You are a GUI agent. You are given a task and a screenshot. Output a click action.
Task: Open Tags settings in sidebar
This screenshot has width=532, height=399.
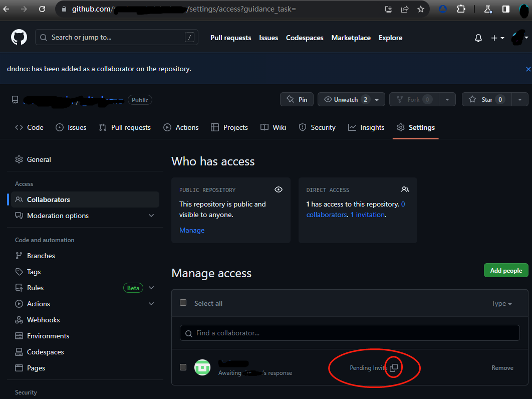pos(85,272)
